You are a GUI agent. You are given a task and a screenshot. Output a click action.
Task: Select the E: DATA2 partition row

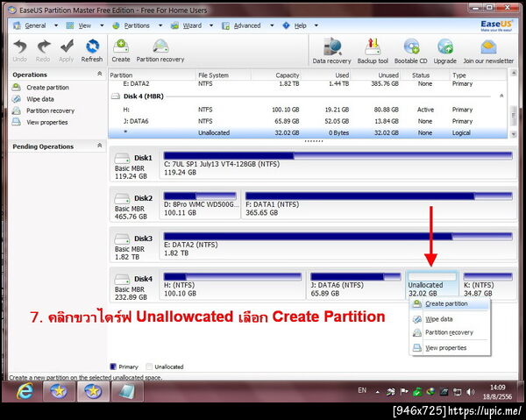click(x=308, y=84)
